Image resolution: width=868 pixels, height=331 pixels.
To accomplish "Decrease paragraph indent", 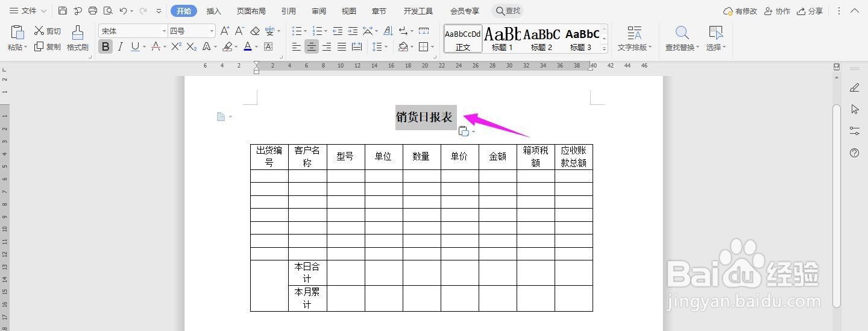I will [338, 31].
